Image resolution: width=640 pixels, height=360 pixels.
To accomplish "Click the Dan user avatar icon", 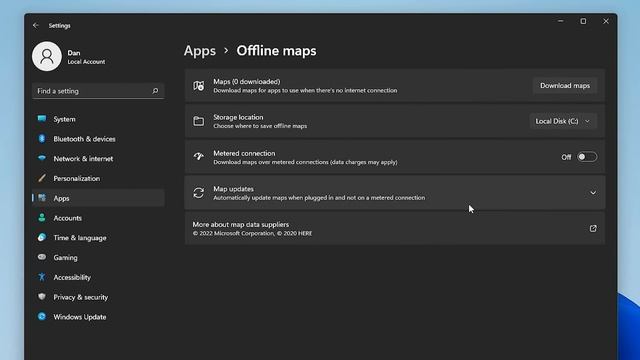I will [47, 56].
